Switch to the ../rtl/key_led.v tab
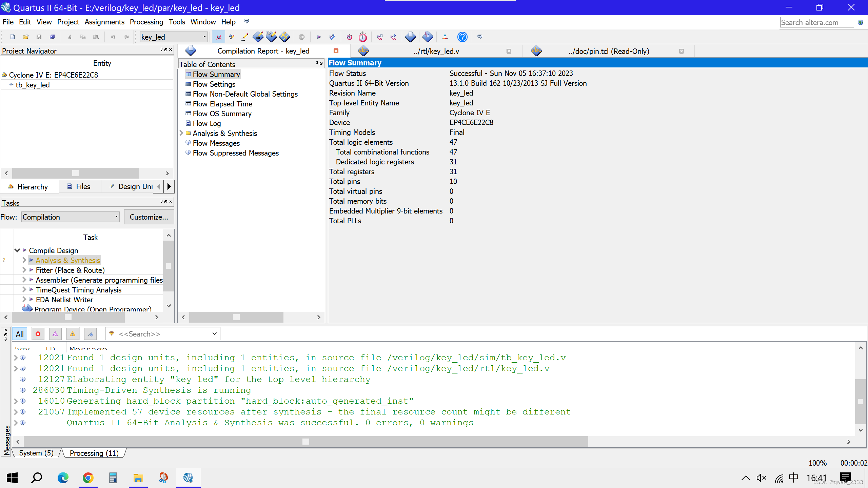The width and height of the screenshot is (868, 488). click(x=436, y=51)
